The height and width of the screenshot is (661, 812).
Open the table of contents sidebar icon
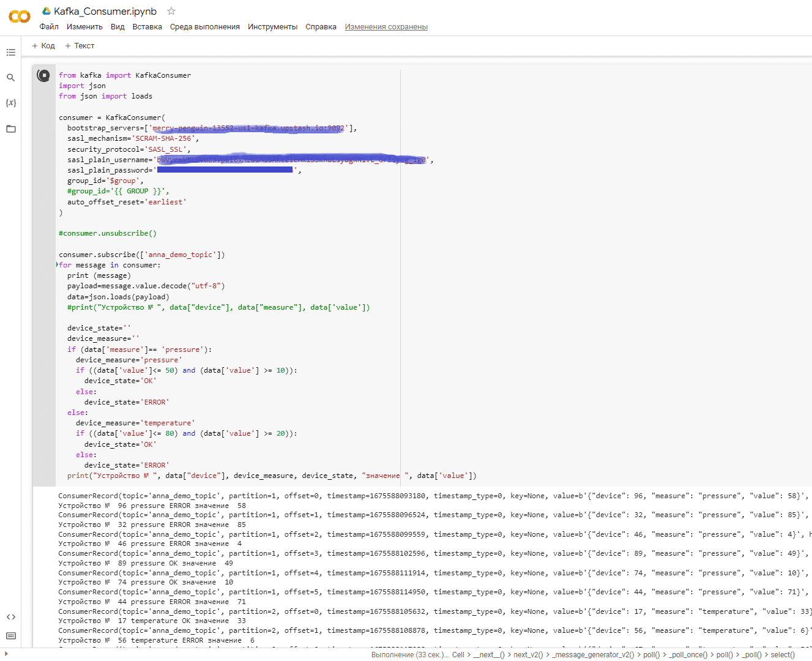click(10, 53)
